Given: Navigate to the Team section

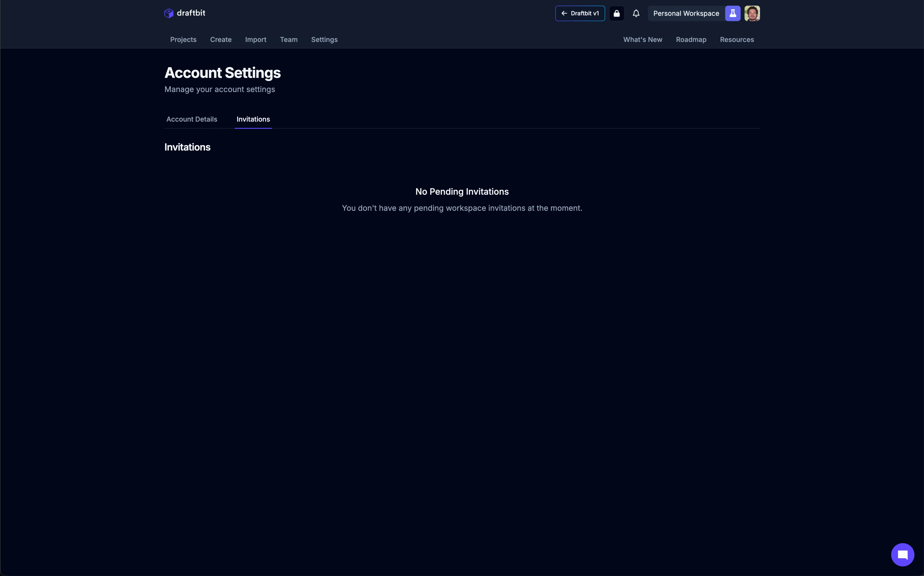Looking at the screenshot, I should [289, 40].
